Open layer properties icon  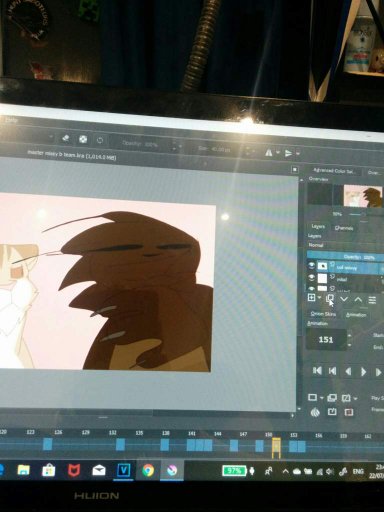click(372, 300)
